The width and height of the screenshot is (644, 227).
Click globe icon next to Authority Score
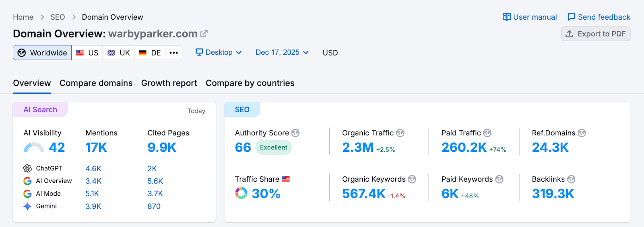[x=295, y=133]
